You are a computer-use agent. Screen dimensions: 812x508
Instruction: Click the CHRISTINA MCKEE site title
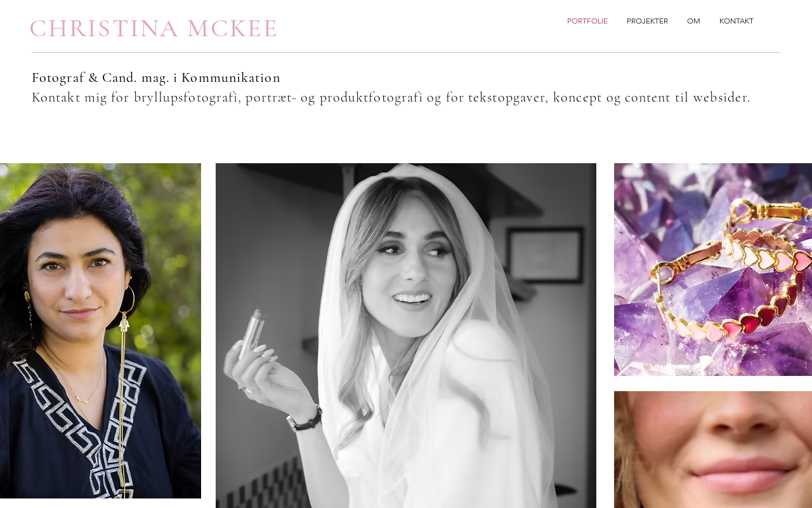tap(154, 29)
